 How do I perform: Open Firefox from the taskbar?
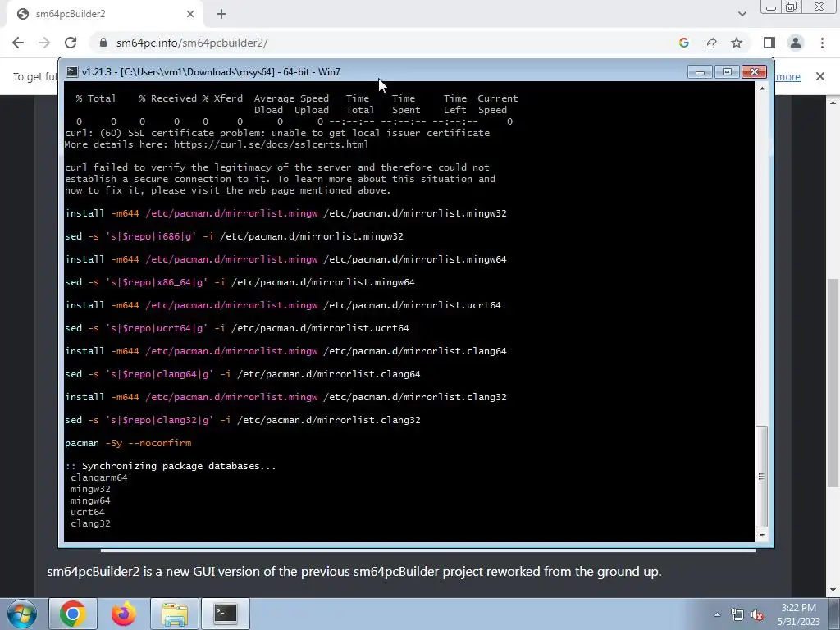click(124, 614)
